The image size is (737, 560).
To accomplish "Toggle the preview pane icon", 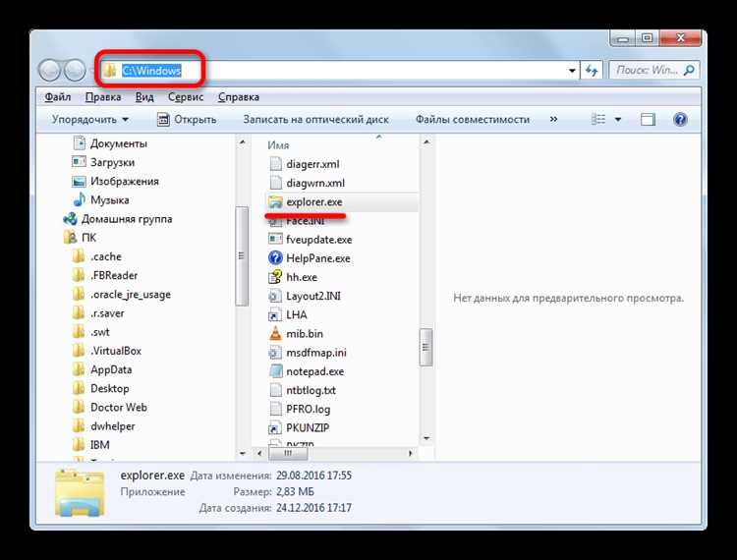I will [648, 120].
